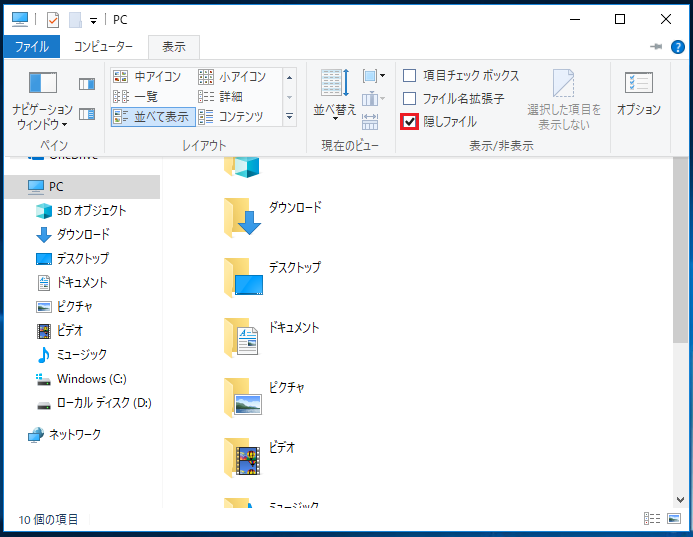Screen dimensions: 693x537
Task: Select ドキュメント folder icon in main view
Action: pyautogui.click(x=241, y=337)
